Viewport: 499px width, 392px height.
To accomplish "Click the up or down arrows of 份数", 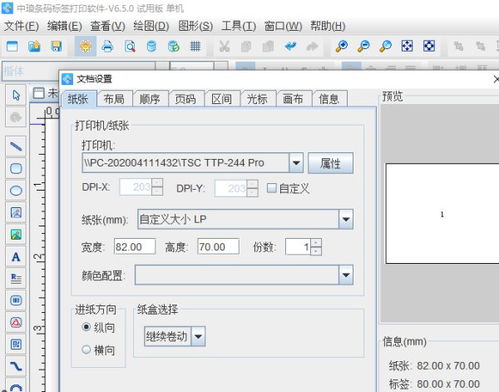I will 316,247.
